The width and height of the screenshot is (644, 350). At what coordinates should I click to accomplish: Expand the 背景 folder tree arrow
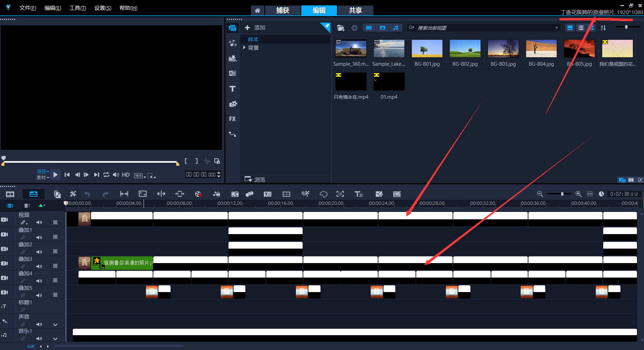(244, 48)
